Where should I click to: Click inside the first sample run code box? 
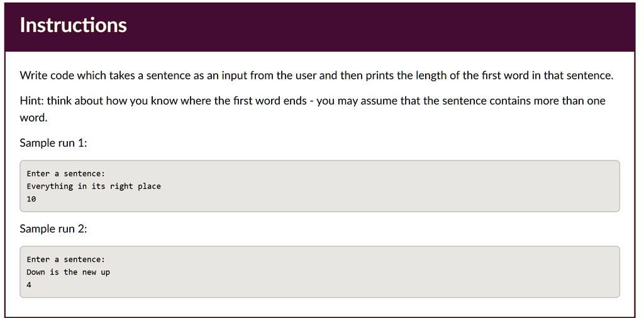tap(319, 186)
